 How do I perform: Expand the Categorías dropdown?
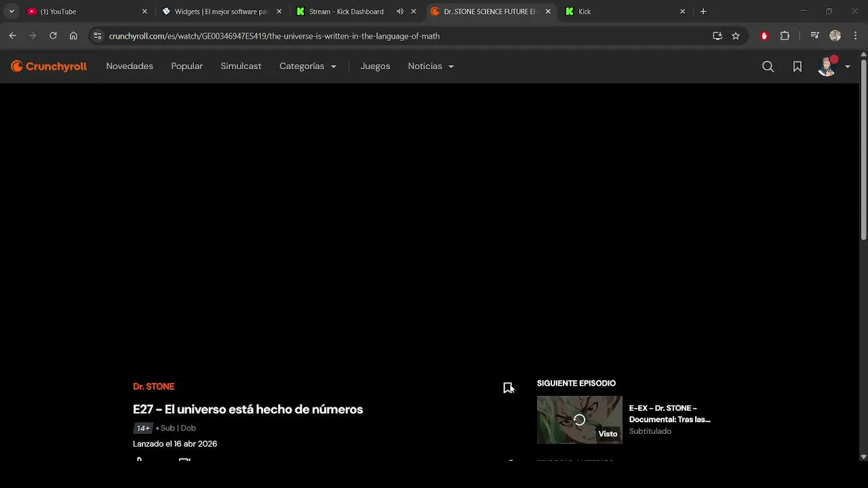pos(308,66)
